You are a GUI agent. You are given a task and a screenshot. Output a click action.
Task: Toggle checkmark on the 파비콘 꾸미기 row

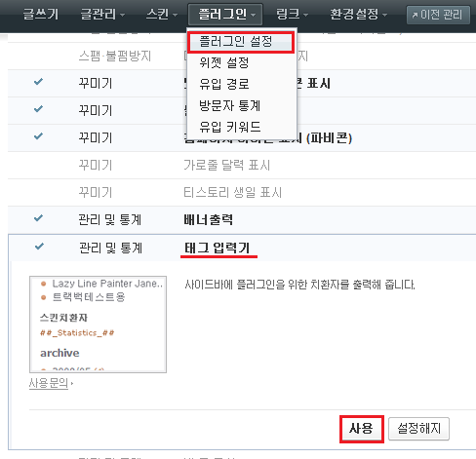tap(38, 136)
